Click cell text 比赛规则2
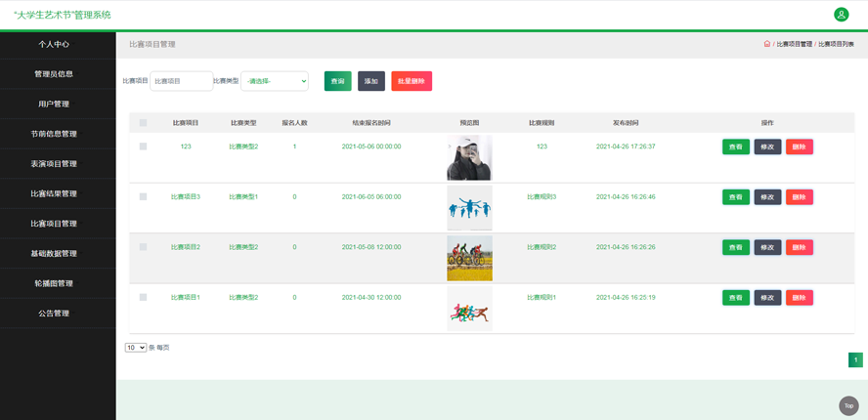 click(x=542, y=247)
